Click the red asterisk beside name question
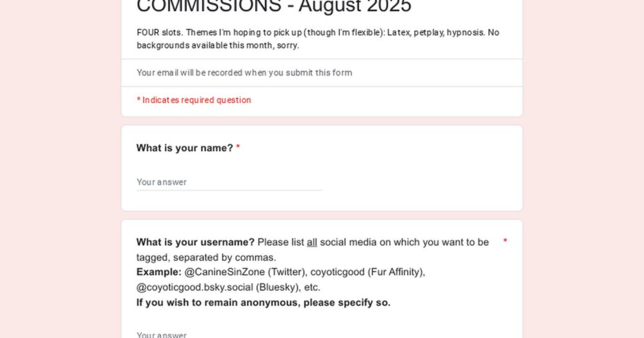Viewport: 644px width, 338px height. [238, 147]
